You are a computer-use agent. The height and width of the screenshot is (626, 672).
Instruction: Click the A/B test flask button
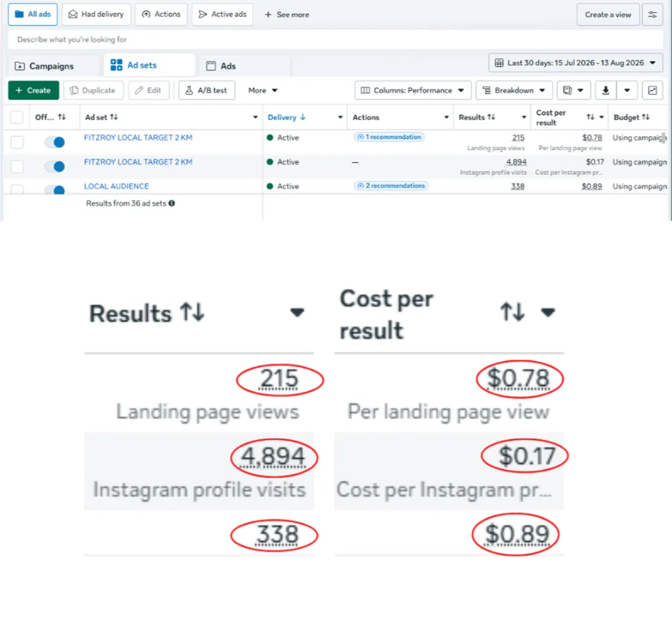tap(207, 91)
